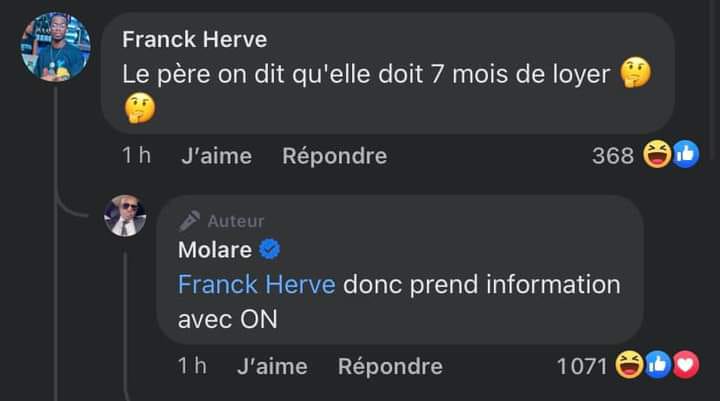Image resolution: width=720 pixels, height=401 pixels.
Task: View the 1071 reactions count
Action: click(582, 366)
